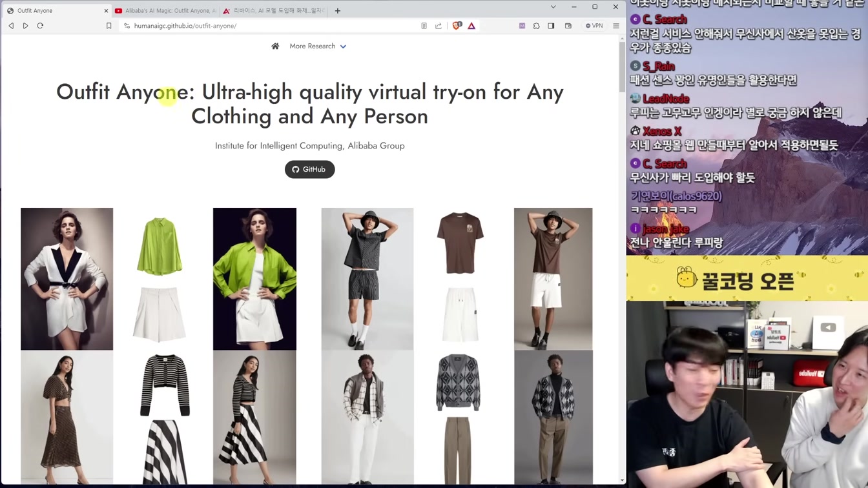Open Brave Shields lion icon

tap(457, 26)
